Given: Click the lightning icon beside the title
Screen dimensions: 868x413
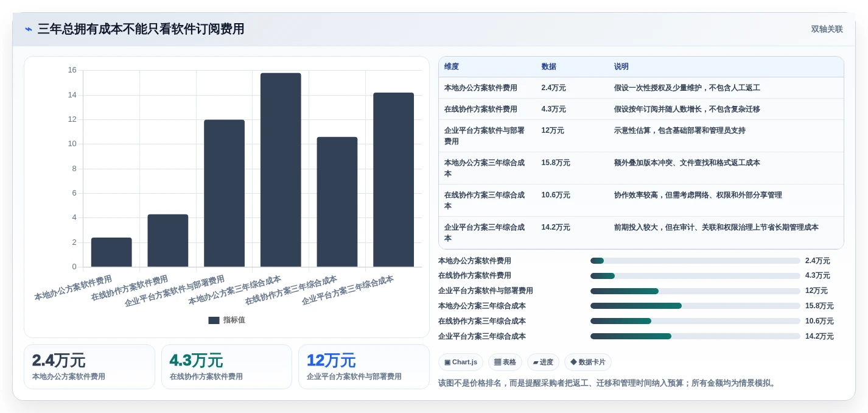Looking at the screenshot, I should pyautogui.click(x=29, y=29).
